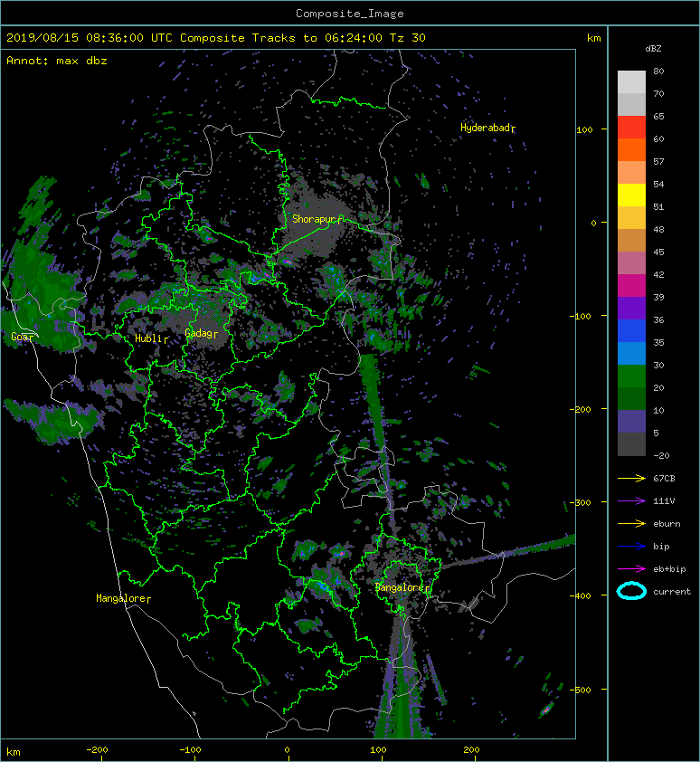Click the cyan current ellipse legend icon
Viewport: 700px width, 762px height.
(631, 591)
